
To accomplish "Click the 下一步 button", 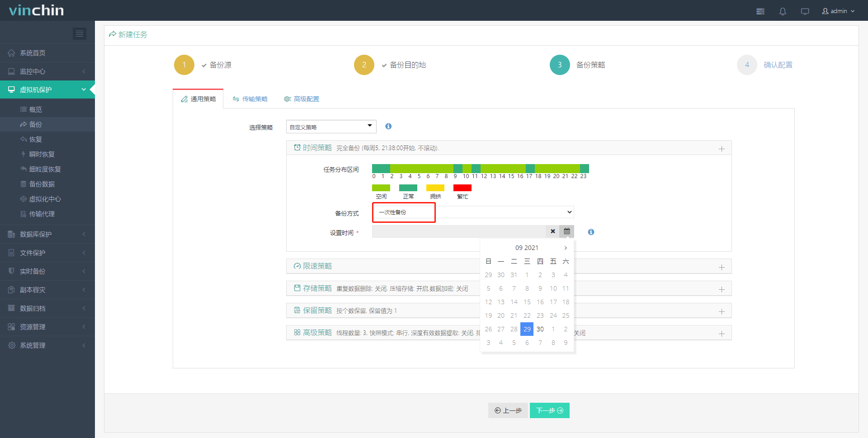I will 550,410.
